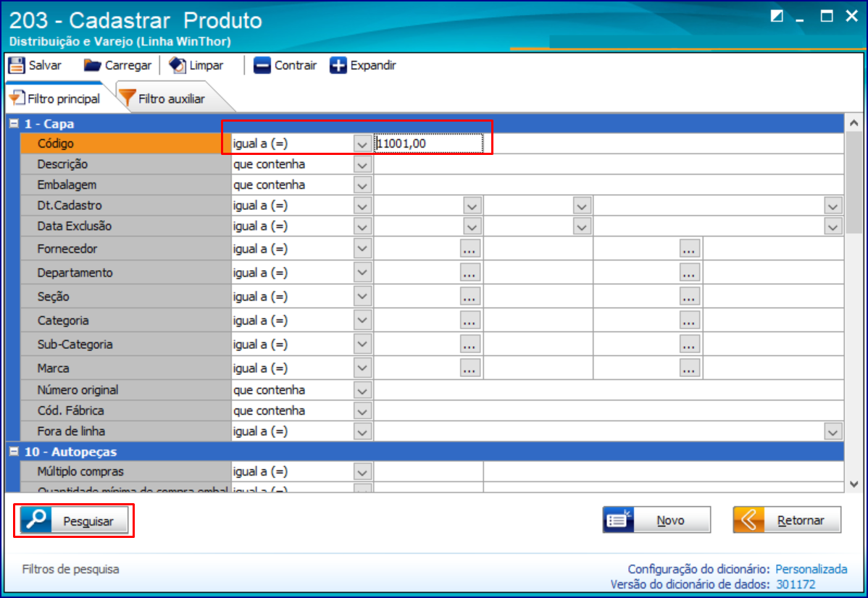
Task: Click the Salvar floppy disk icon
Action: (x=17, y=65)
